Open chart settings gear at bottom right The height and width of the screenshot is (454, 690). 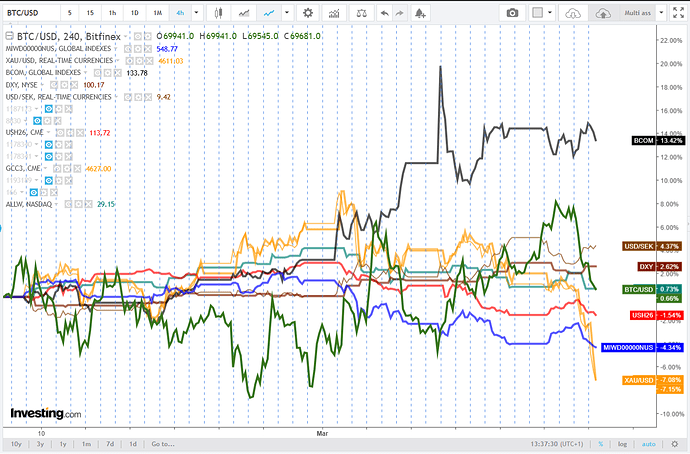click(675, 444)
